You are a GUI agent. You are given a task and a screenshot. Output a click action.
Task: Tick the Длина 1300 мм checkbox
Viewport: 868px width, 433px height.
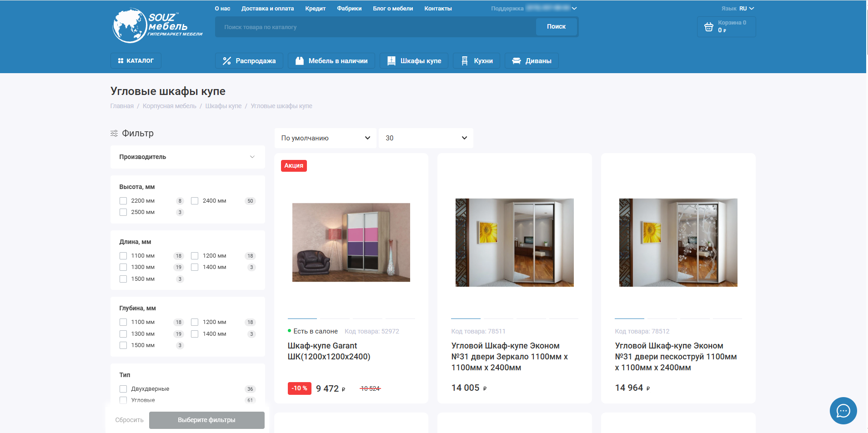[x=123, y=267]
